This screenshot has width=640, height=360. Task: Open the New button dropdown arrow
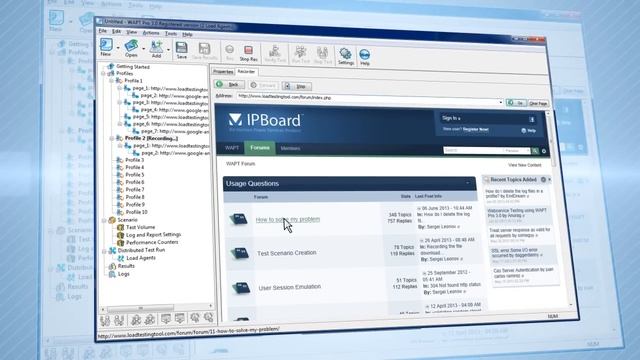tap(118, 48)
